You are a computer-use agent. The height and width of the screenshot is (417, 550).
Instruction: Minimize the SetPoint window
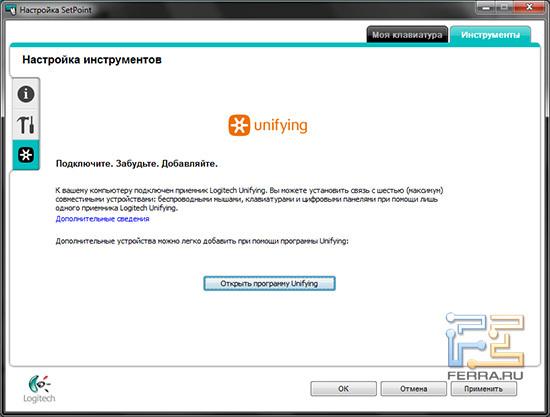(x=486, y=7)
